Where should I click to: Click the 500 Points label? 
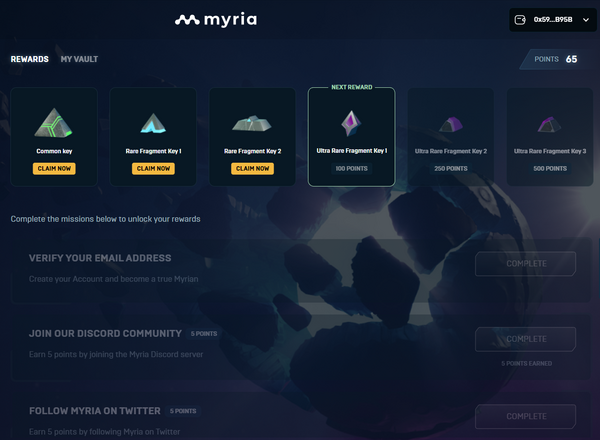[x=550, y=169]
